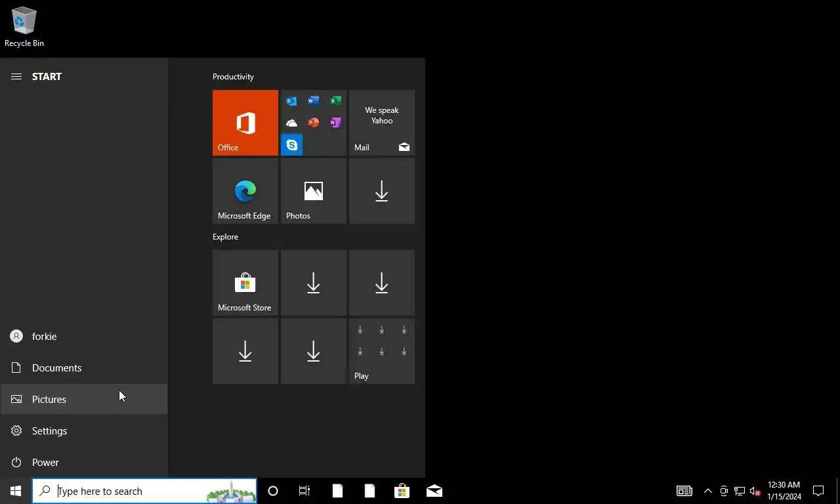Open the network status tray icon
Viewport: 840px width, 504px height.
pyautogui.click(x=740, y=491)
